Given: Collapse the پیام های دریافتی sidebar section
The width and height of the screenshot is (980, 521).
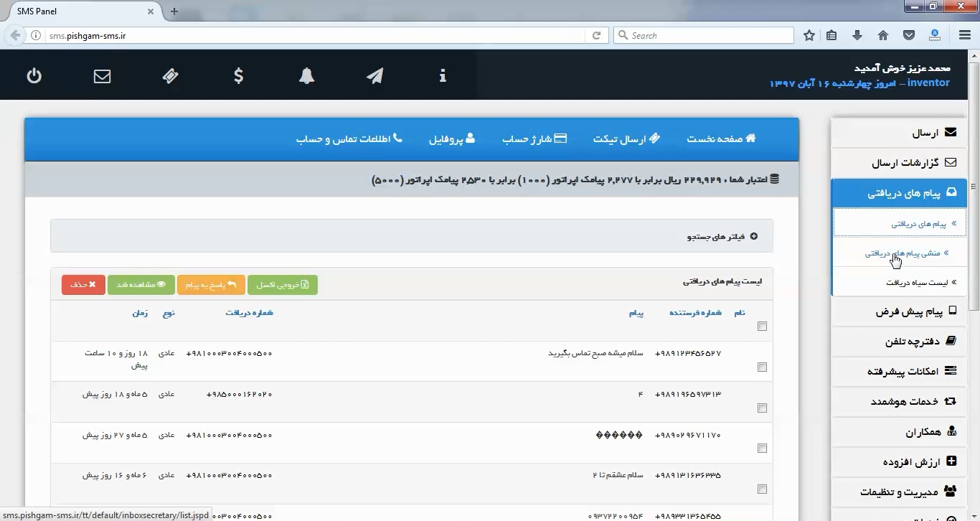Looking at the screenshot, I should coord(899,193).
